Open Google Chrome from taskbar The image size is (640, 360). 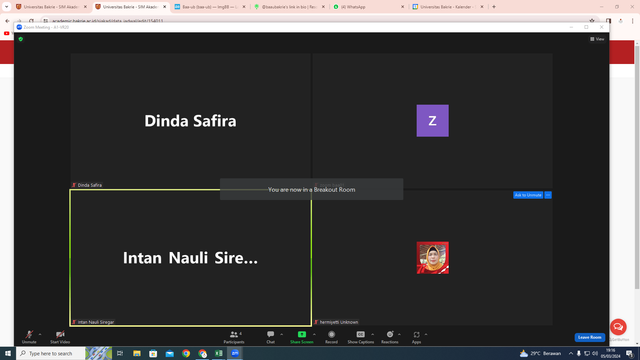(186, 353)
